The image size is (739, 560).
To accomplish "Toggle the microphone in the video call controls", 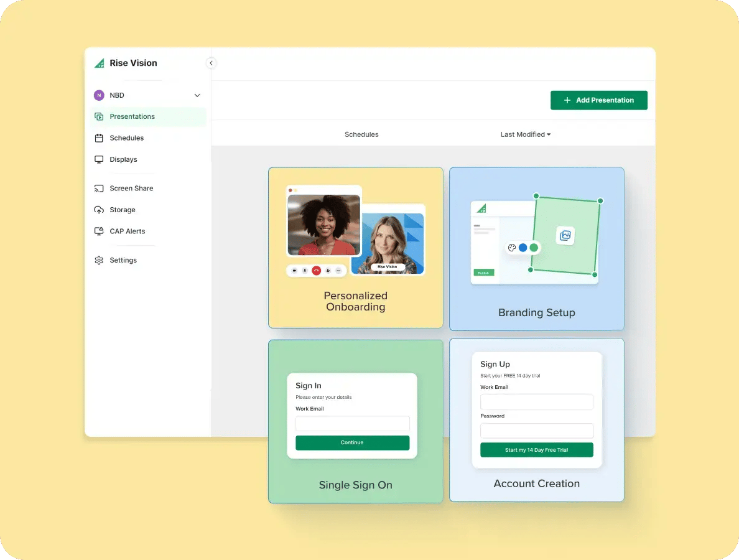I will [305, 271].
